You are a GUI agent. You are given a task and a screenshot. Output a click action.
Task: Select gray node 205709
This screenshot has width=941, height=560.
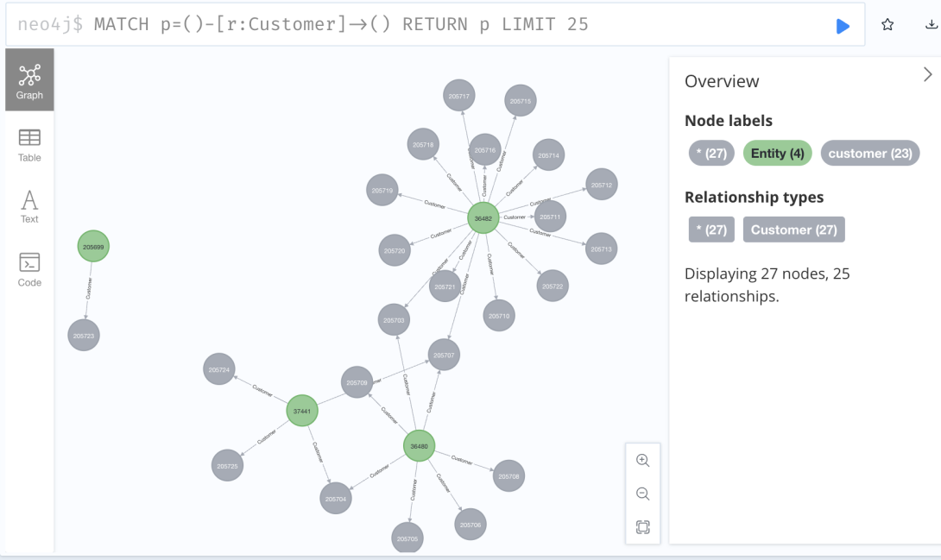(357, 382)
